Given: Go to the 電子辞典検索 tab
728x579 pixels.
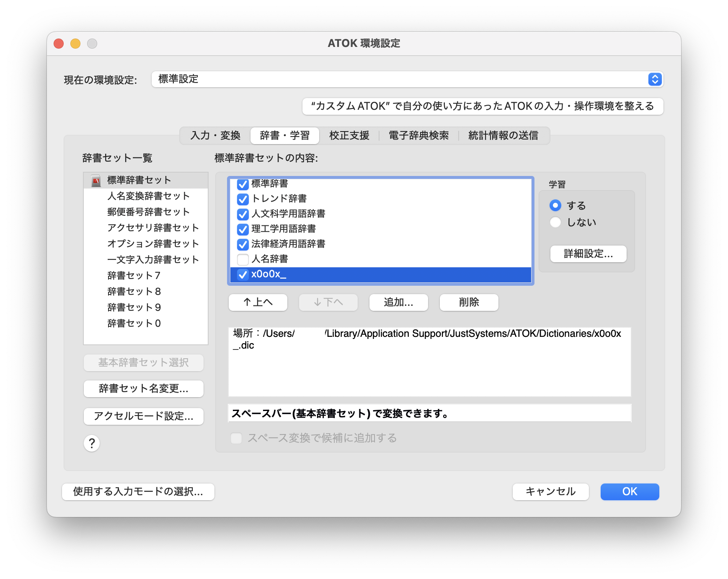Looking at the screenshot, I should (419, 135).
